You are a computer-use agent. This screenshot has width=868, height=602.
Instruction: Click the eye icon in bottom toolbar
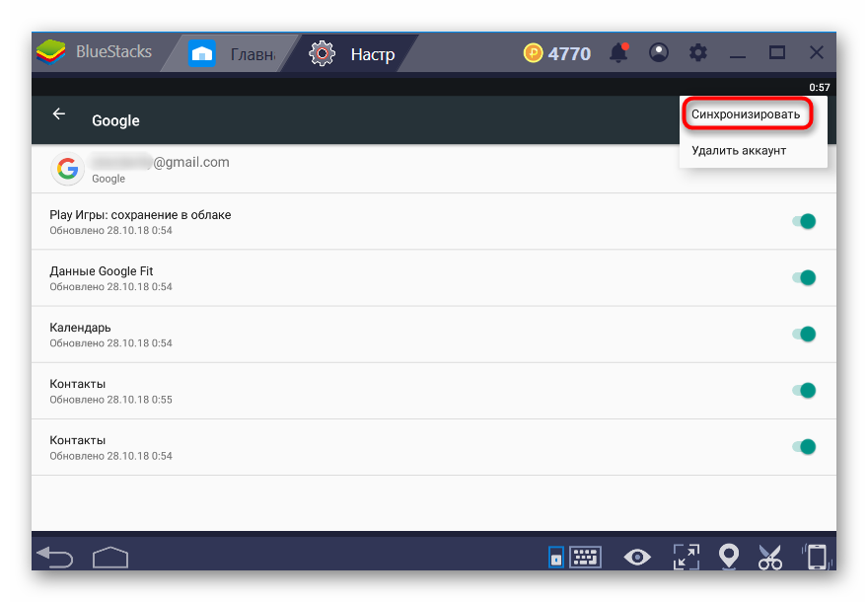click(x=637, y=558)
